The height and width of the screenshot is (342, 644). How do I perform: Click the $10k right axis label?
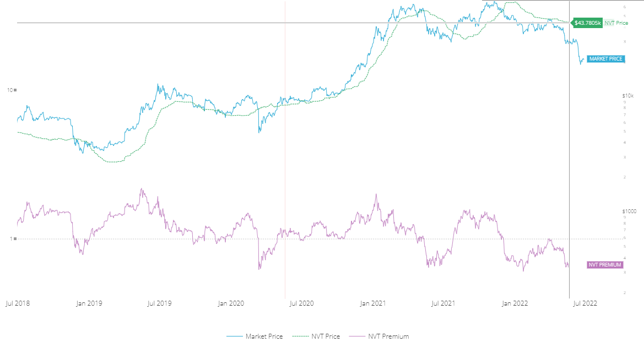pyautogui.click(x=627, y=96)
